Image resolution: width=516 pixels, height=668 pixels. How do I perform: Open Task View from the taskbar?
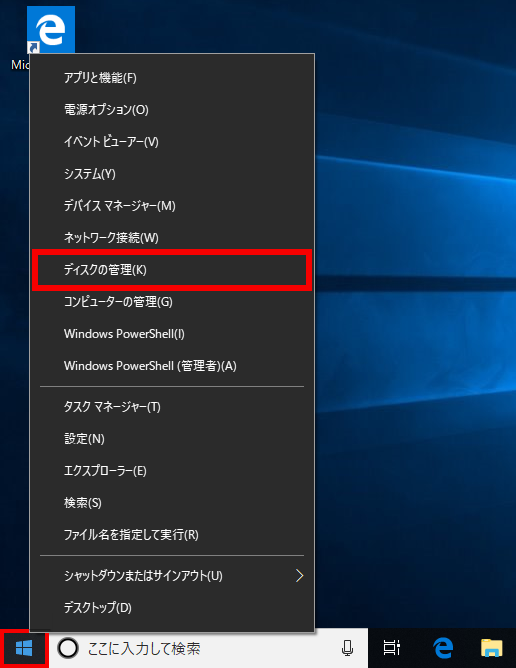point(391,648)
